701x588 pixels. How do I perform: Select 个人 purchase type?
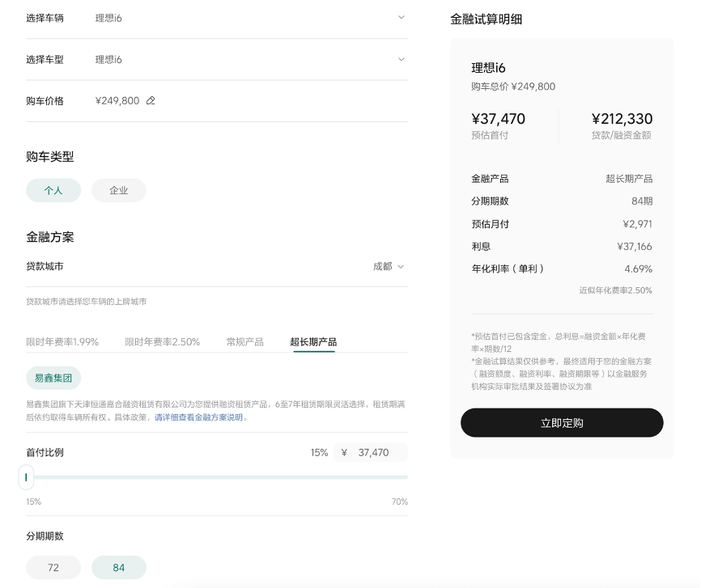point(53,190)
